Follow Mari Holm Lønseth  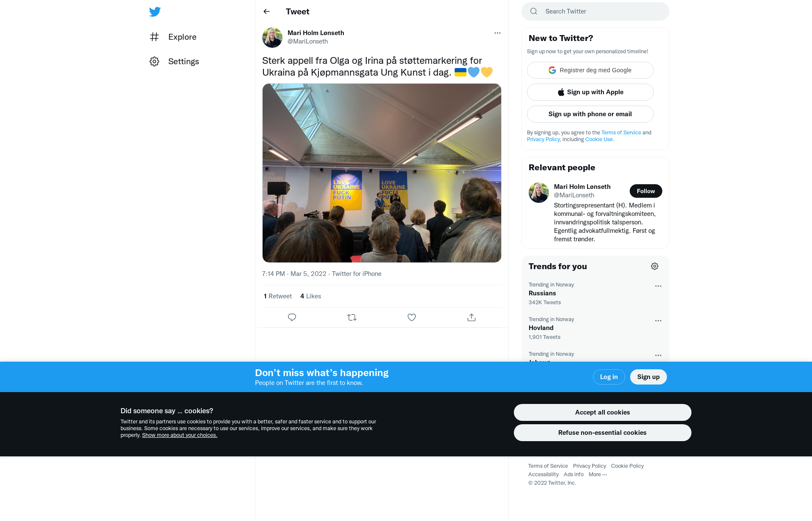[645, 191]
